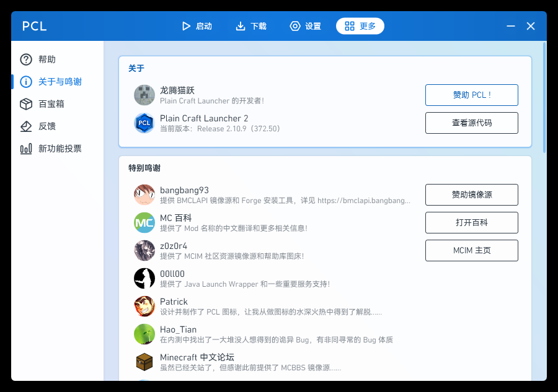
Task: Open the 启动 launch tab
Action: point(197,26)
